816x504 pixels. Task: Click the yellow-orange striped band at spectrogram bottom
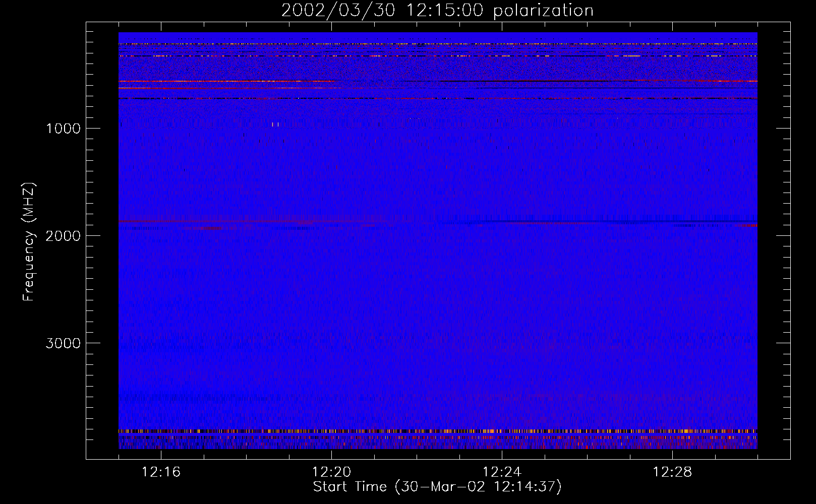438,431
